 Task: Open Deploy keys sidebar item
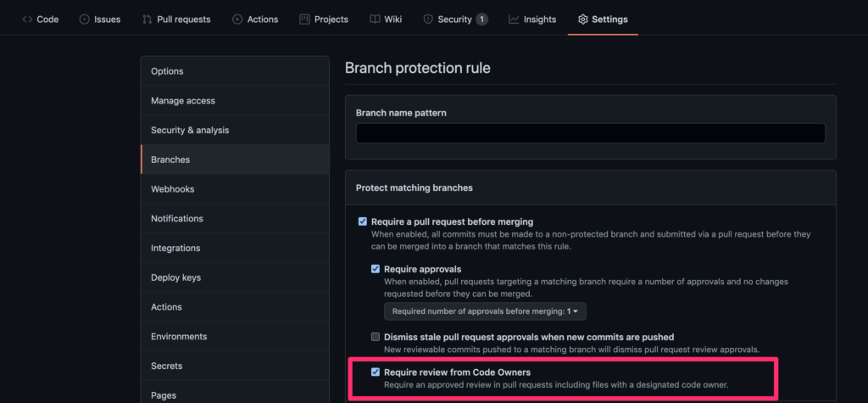coord(235,277)
